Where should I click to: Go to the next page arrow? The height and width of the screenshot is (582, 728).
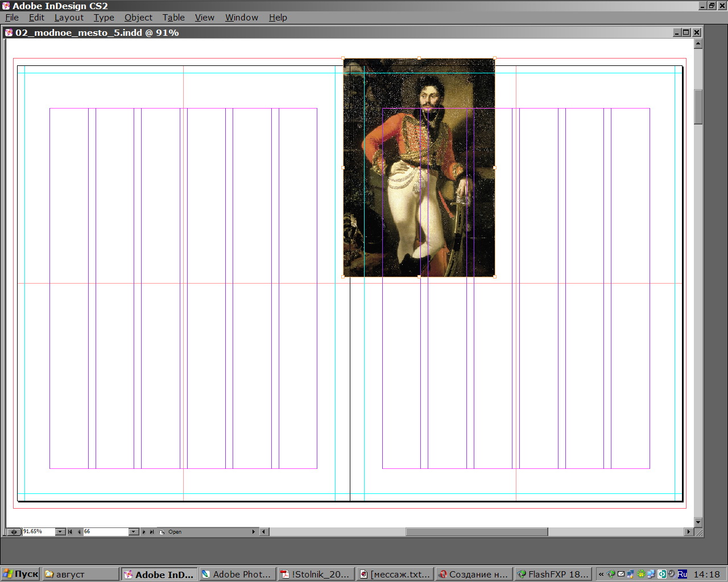144,531
